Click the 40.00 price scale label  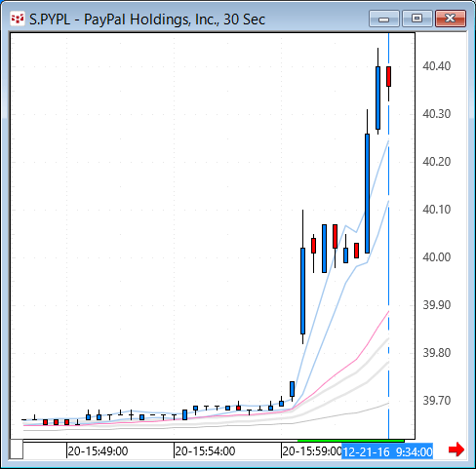(437, 257)
